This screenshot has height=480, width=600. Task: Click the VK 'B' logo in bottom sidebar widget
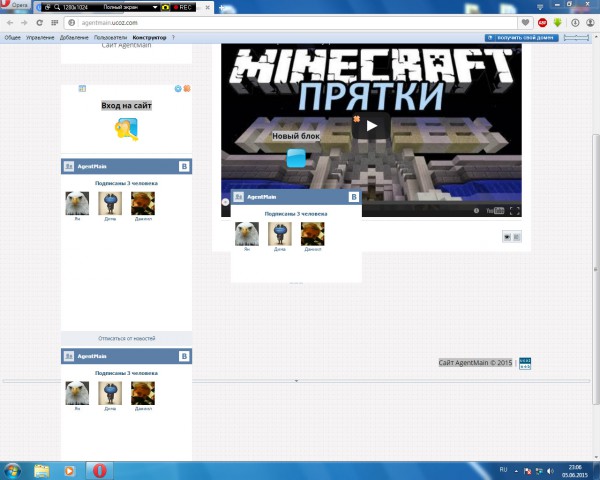click(x=184, y=356)
